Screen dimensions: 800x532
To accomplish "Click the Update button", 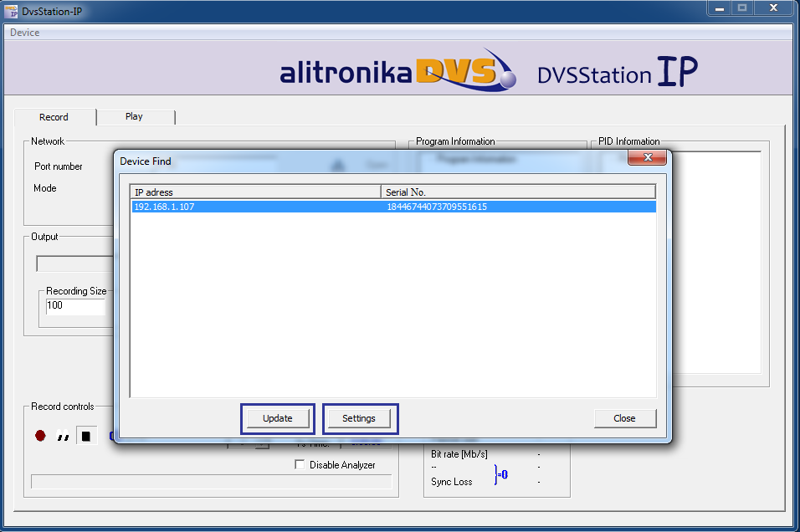I will pos(278,418).
